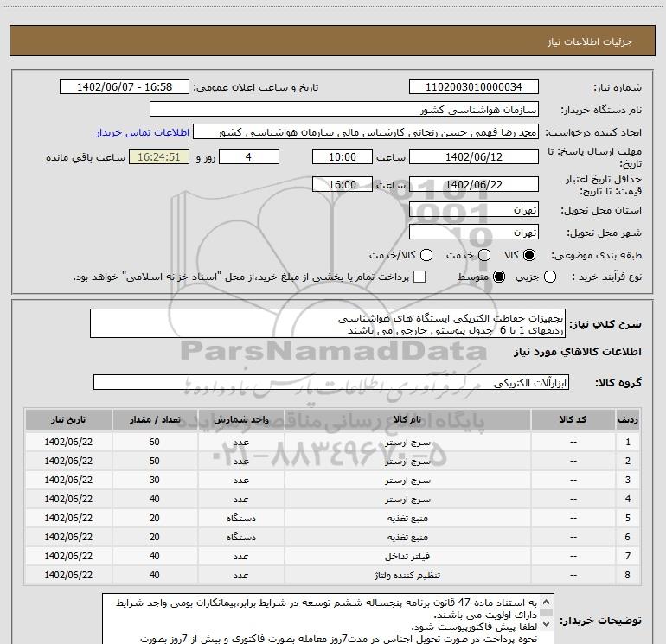Open اطلاعات تماس خریدار link
This screenshot has height=644, width=666.
click(x=143, y=132)
